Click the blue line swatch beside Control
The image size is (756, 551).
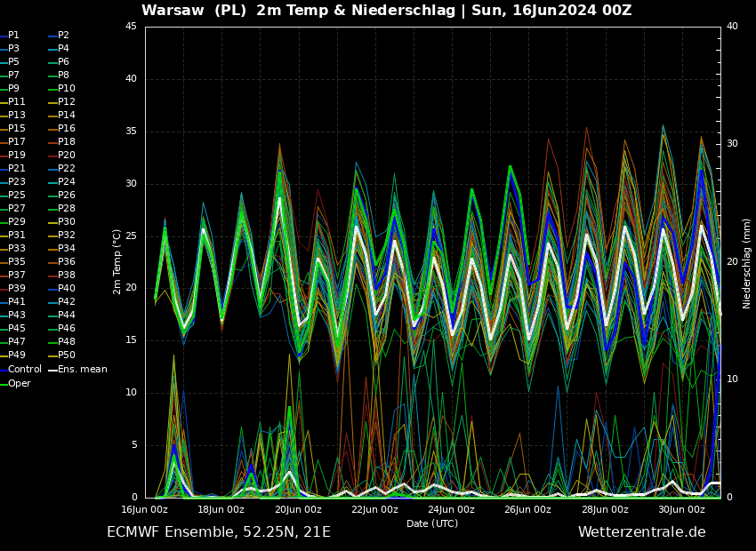pyautogui.click(x=4, y=370)
